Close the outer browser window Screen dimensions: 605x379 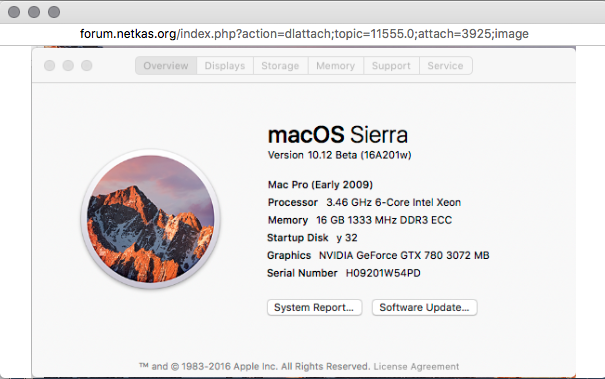click(14, 12)
